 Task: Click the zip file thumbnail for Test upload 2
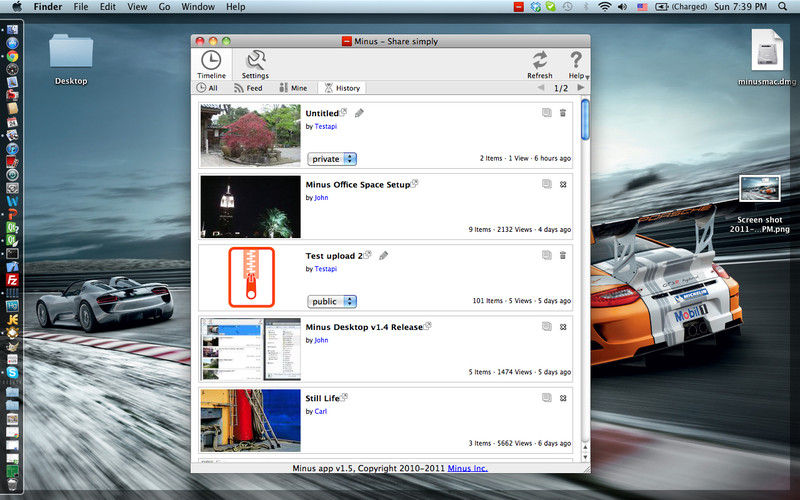coord(251,277)
